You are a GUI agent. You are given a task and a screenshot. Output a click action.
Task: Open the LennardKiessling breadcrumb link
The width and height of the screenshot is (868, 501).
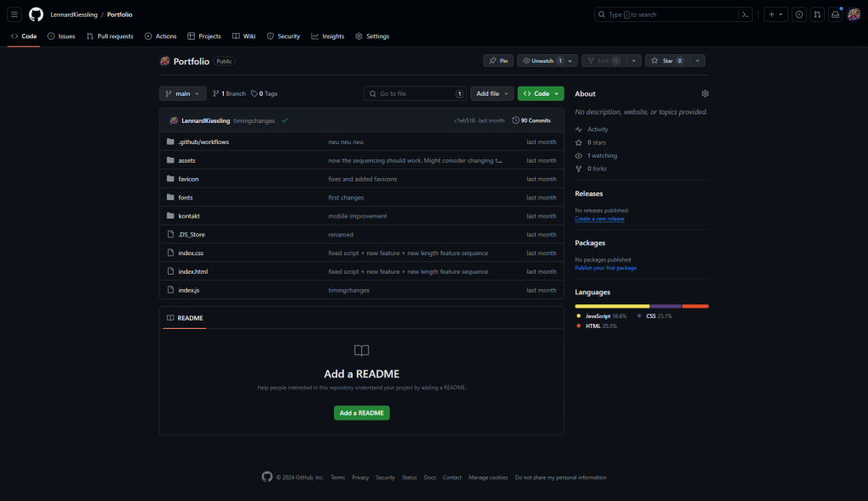[74, 14]
